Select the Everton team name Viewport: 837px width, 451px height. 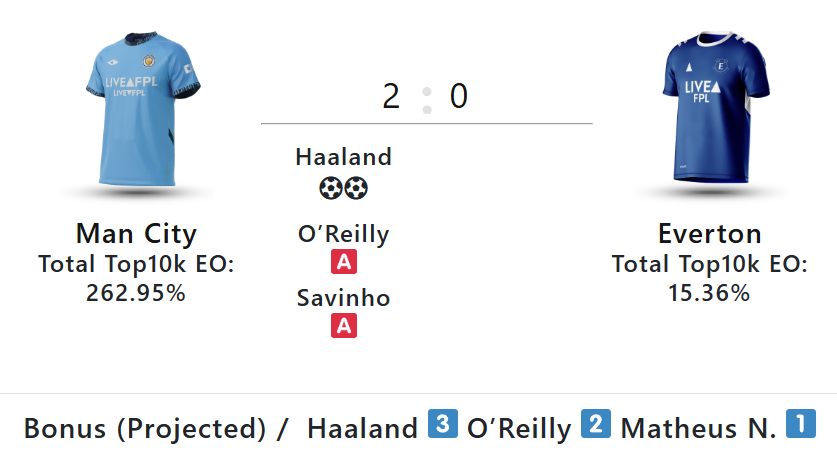tap(709, 234)
